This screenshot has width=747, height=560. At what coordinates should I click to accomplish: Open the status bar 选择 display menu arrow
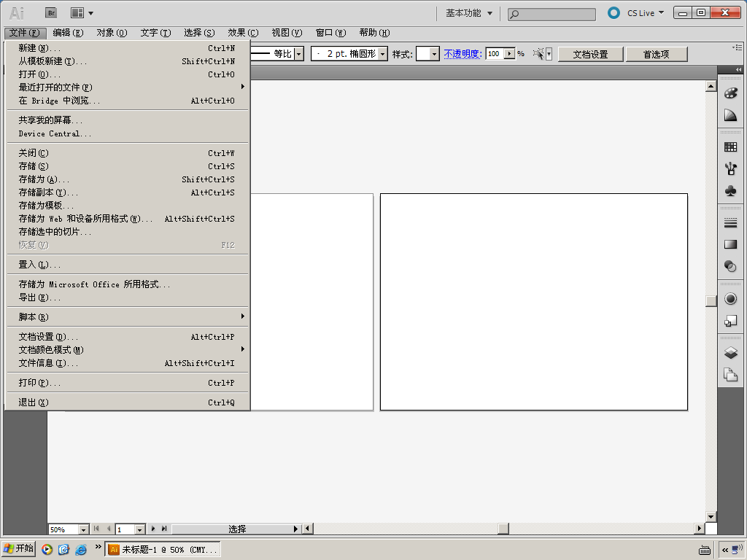[x=295, y=529]
